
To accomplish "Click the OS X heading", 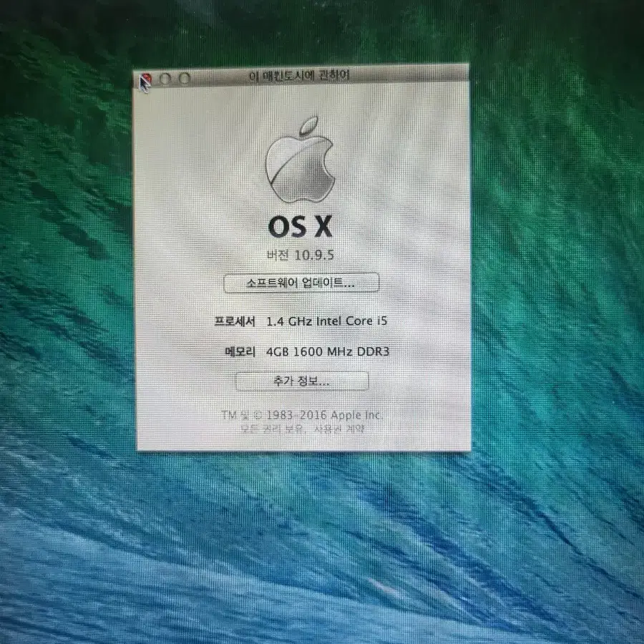I will (x=300, y=227).
